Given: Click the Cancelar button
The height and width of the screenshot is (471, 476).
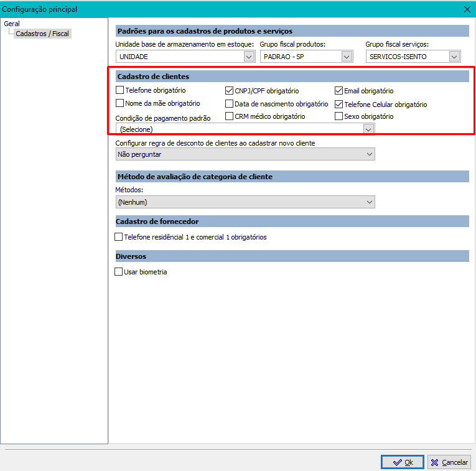Looking at the screenshot, I should (x=449, y=462).
